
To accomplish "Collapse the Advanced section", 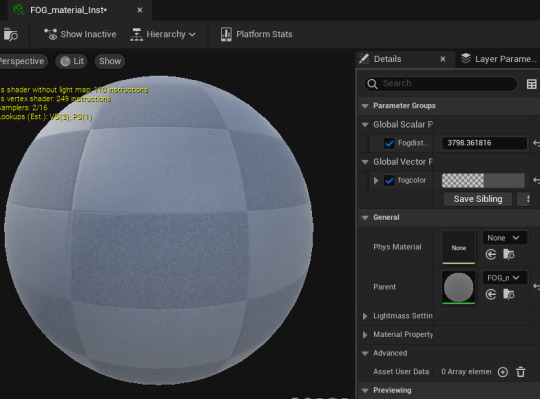I will (365, 353).
